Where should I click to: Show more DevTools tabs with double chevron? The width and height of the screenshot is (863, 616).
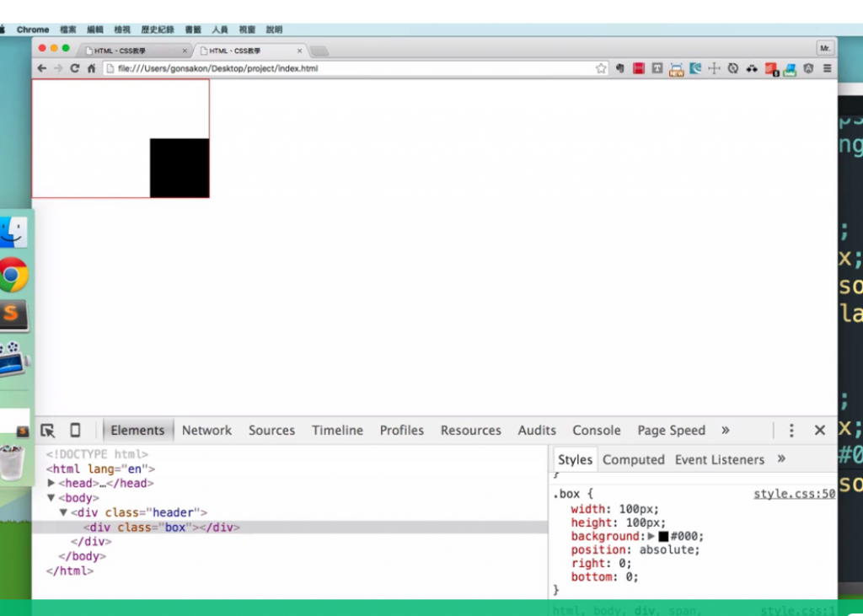[726, 430]
